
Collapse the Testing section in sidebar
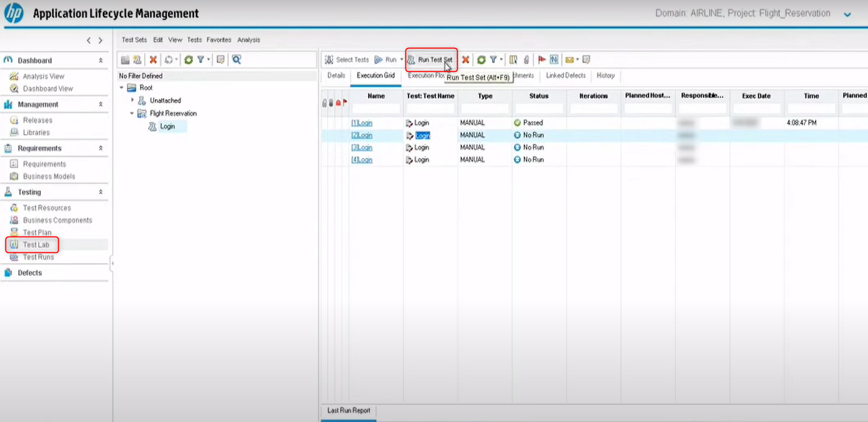click(101, 192)
